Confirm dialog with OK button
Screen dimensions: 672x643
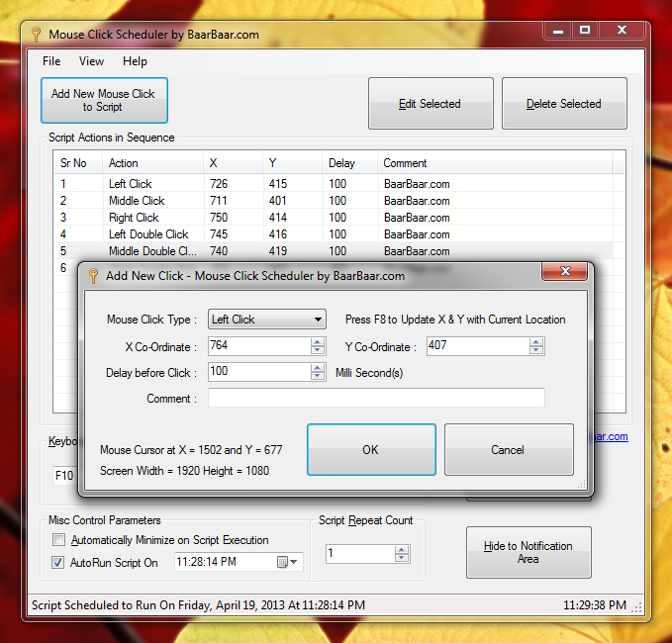371,449
